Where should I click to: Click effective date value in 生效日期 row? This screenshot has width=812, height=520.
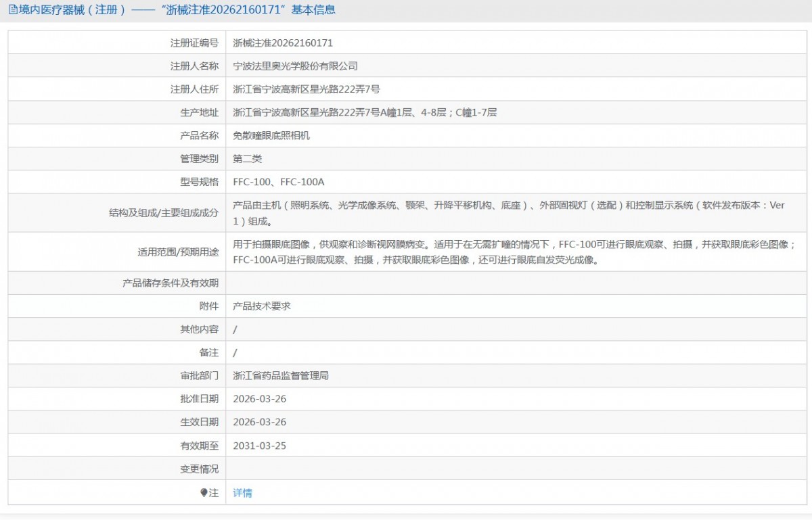pyautogui.click(x=260, y=422)
